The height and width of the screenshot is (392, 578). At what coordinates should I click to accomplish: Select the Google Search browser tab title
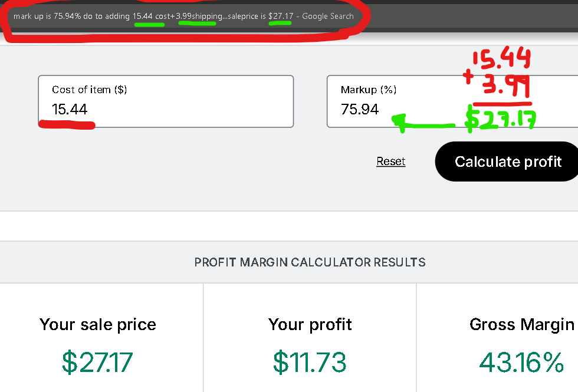coord(183,16)
